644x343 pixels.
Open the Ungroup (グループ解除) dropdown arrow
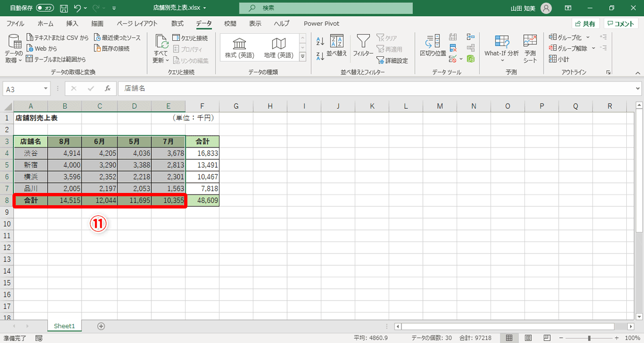[594, 48]
